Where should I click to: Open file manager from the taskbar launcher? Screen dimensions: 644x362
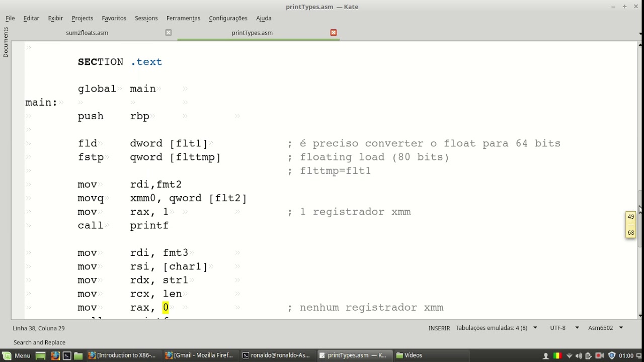coord(78,355)
